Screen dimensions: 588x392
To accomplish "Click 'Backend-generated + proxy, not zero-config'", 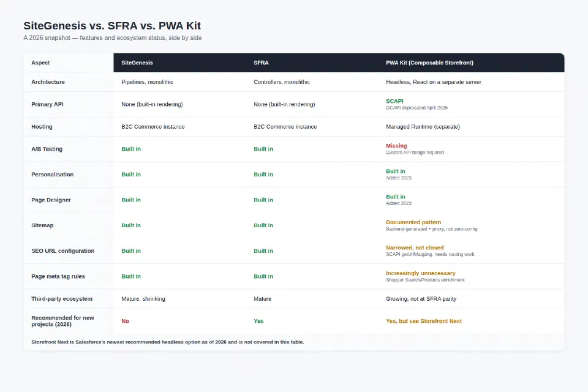I will click(x=432, y=229).
